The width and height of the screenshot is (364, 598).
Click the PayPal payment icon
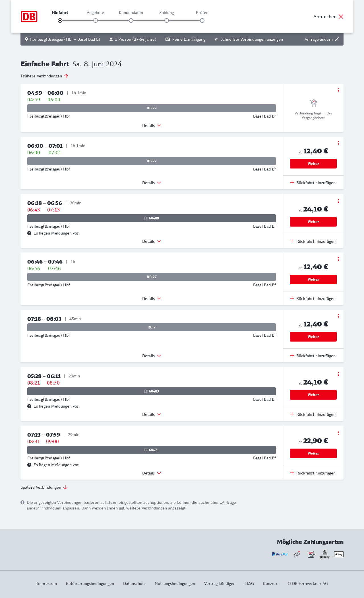coord(280,554)
